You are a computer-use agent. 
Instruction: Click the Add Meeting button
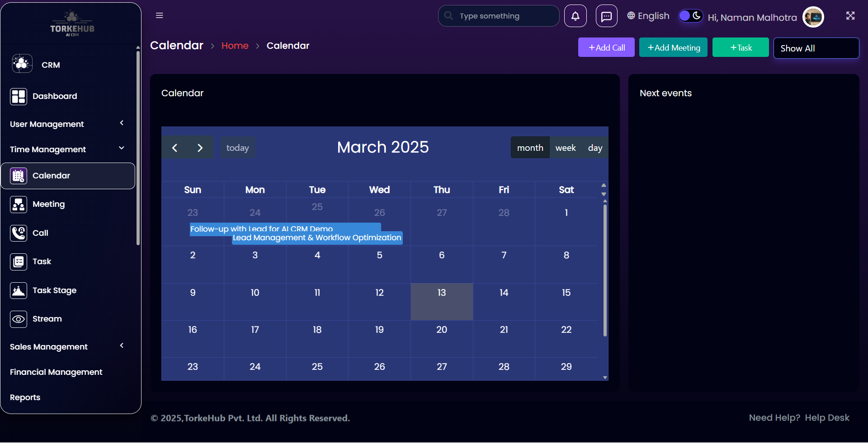[673, 47]
